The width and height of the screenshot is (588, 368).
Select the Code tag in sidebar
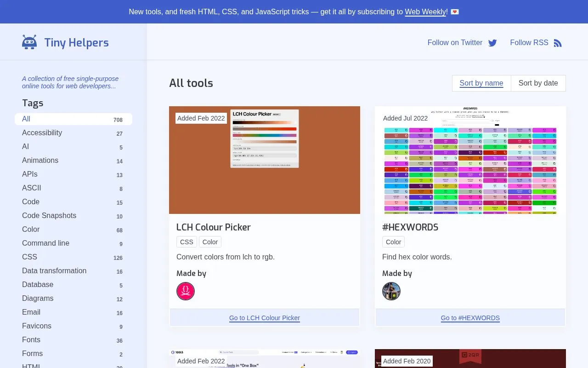coord(73,202)
